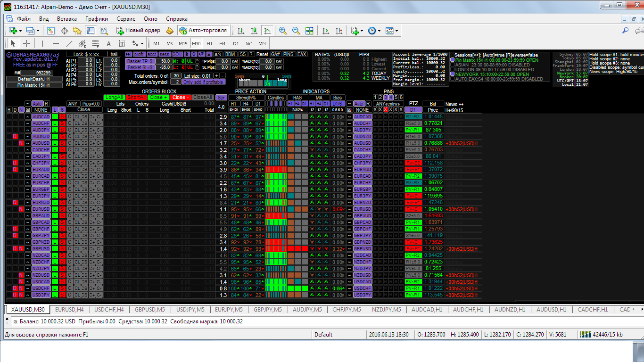Toggle the ASIAN session checkbox
The image size is (644, 362).
point(452,65)
